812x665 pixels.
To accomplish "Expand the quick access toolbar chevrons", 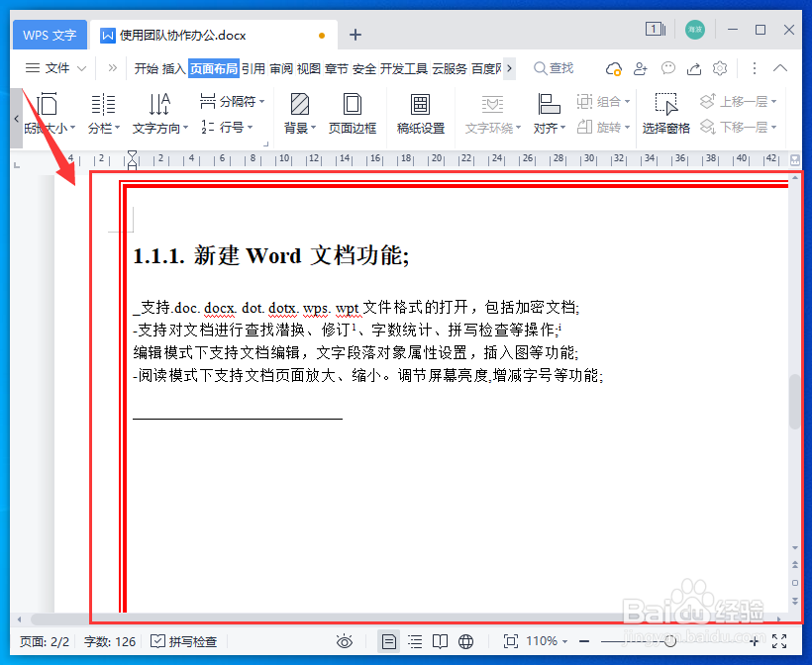I will (x=112, y=68).
